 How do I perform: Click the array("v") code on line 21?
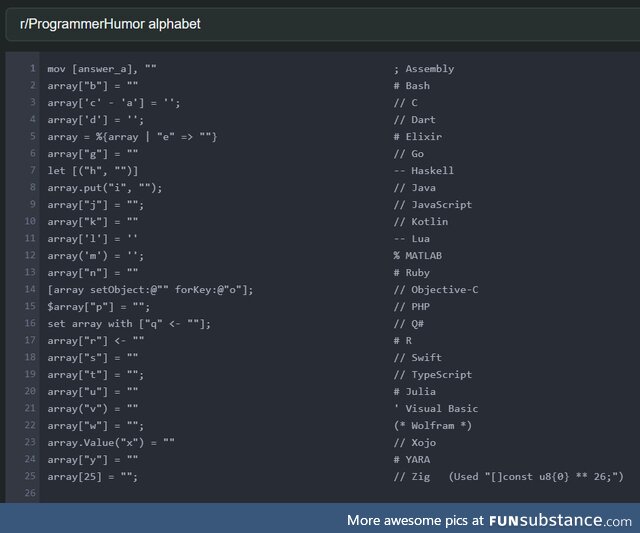click(93, 409)
